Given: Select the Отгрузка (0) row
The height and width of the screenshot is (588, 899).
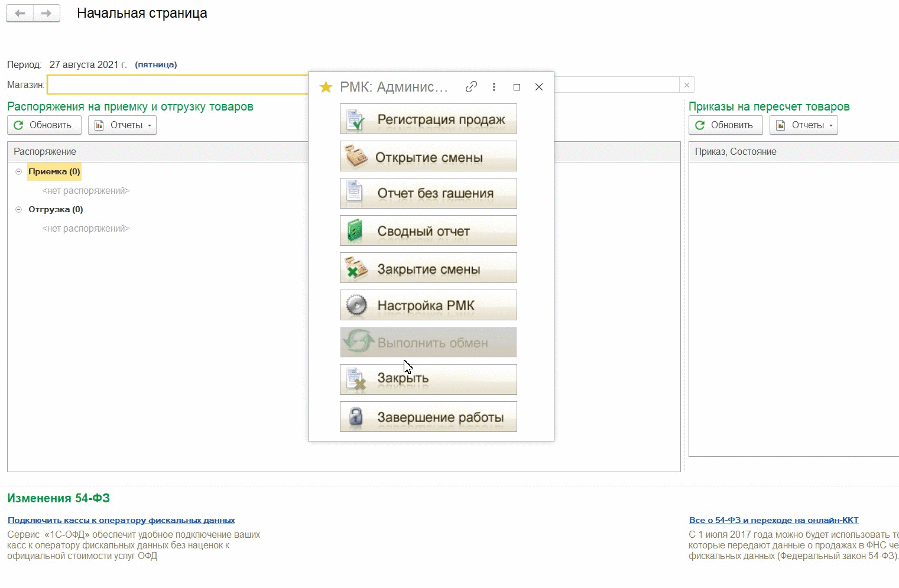Looking at the screenshot, I should click(56, 210).
